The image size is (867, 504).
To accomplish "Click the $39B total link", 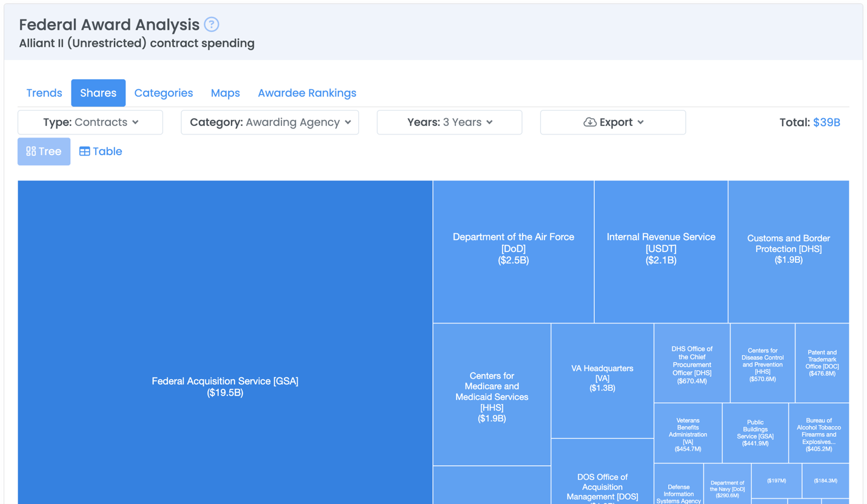I will coord(826,122).
